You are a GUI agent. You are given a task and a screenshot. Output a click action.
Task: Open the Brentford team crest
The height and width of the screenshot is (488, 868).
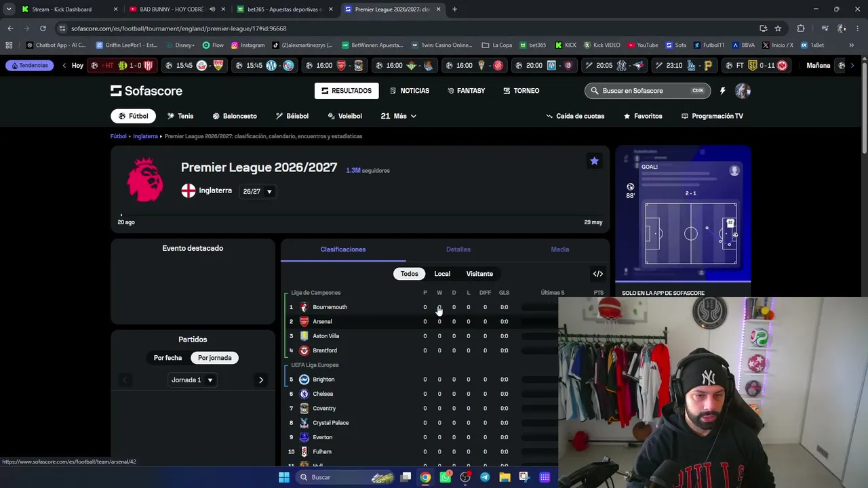coord(304,350)
